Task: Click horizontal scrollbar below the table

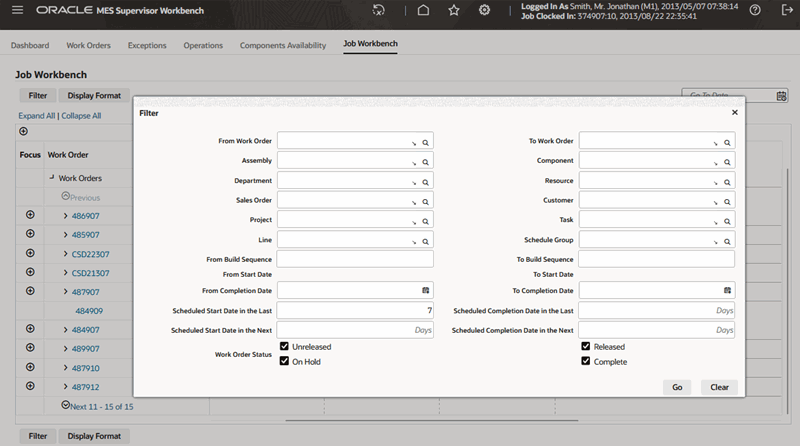Action: point(432,420)
